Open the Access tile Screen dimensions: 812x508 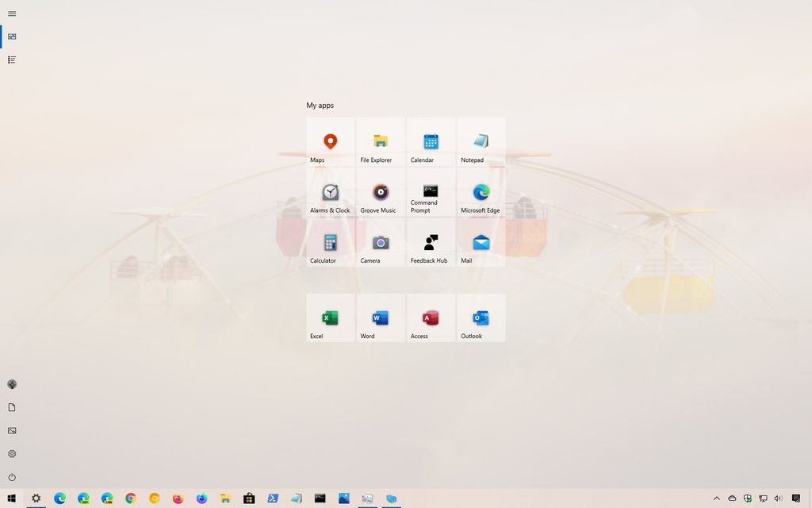[x=431, y=316]
